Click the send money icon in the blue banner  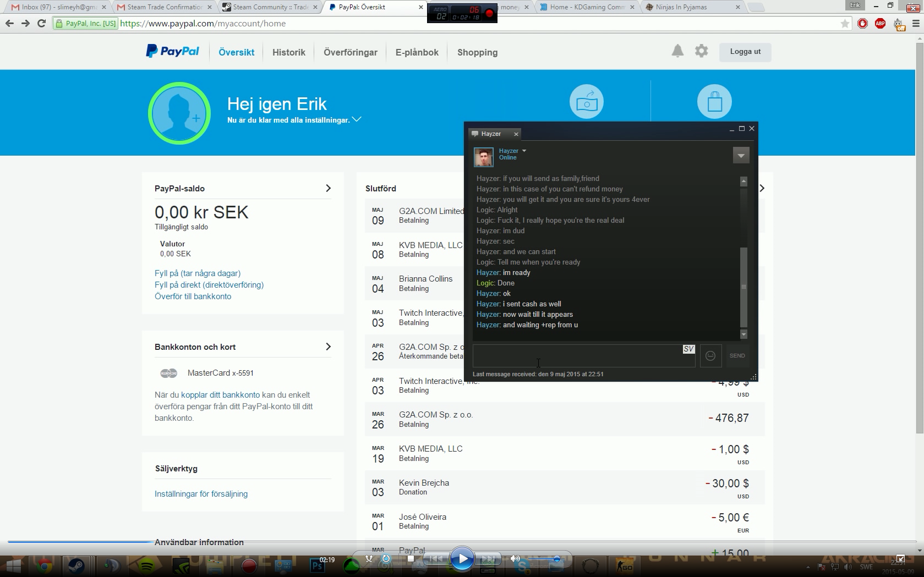click(586, 102)
